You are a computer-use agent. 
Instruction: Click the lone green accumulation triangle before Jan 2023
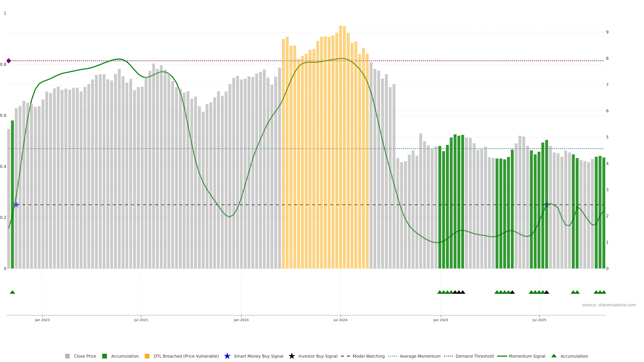12,292
